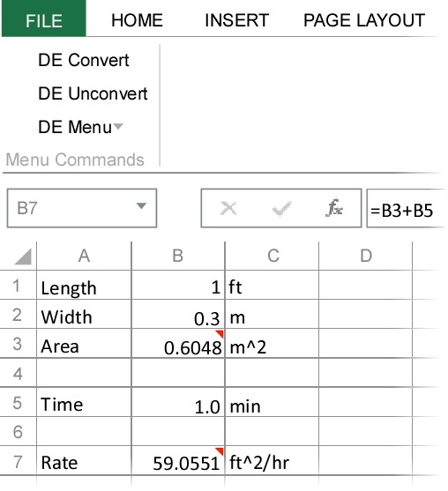Click the Name Box showing B7
This screenshot has height=491, width=448.
[x=82, y=208]
